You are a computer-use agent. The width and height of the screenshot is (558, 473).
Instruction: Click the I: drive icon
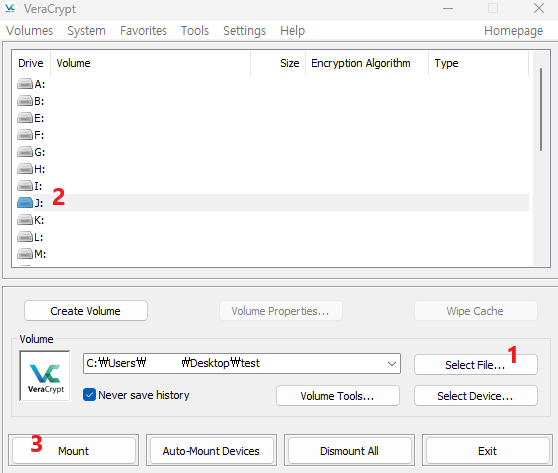(25, 186)
